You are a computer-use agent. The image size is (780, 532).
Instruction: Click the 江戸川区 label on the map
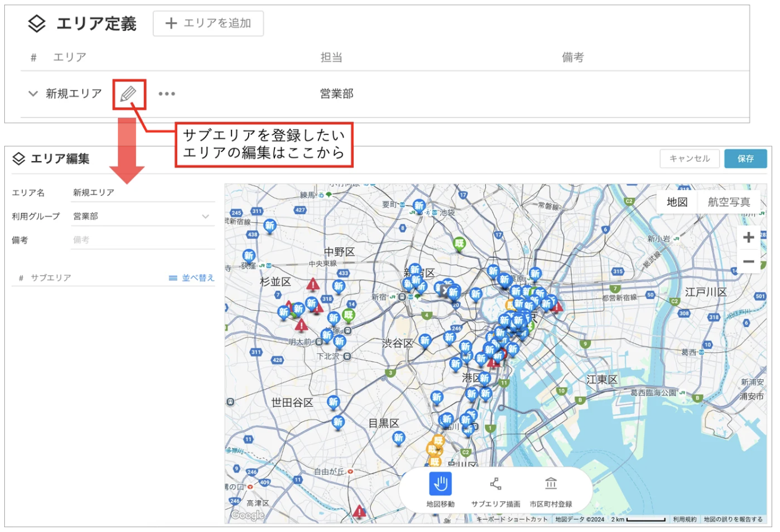[705, 292]
